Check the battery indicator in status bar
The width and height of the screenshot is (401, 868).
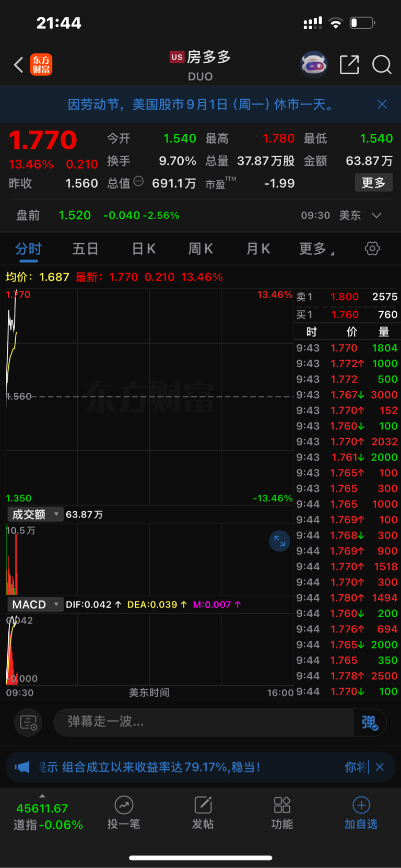(x=362, y=23)
